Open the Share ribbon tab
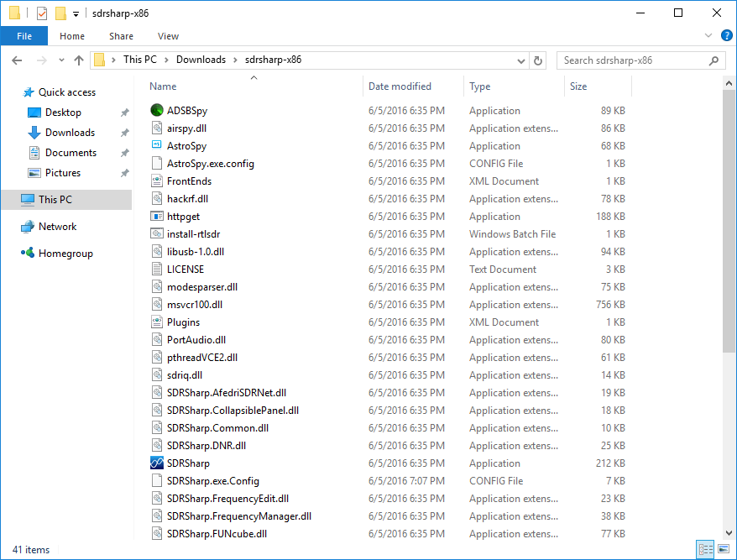 tap(121, 36)
